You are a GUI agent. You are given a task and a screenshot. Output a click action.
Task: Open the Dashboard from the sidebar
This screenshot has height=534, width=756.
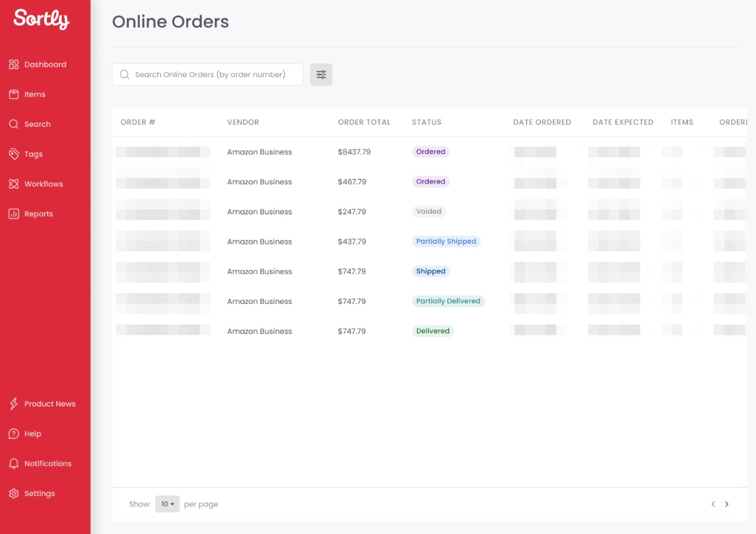pos(45,65)
